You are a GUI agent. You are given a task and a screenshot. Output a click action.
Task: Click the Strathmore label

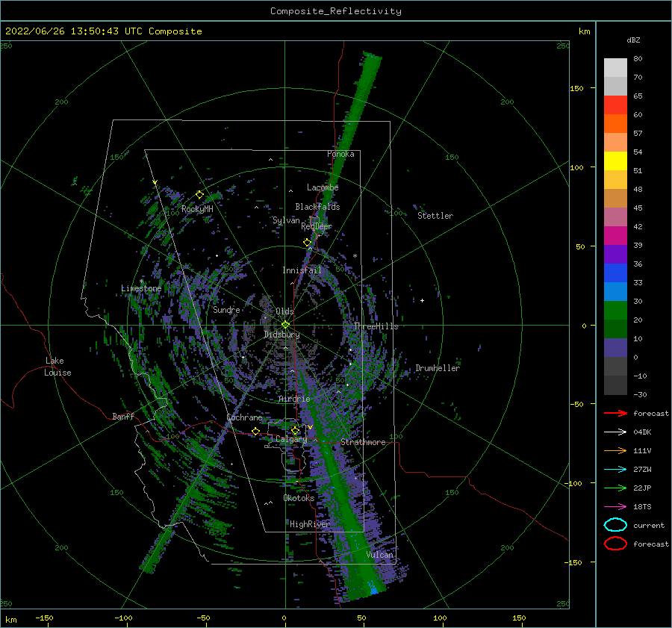click(363, 442)
